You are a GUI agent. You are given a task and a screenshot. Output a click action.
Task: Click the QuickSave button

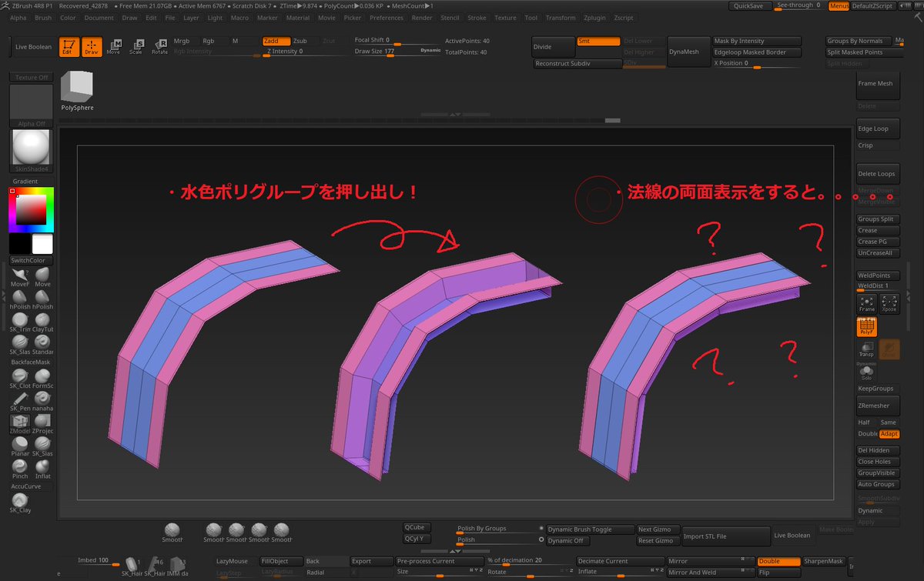[749, 5]
